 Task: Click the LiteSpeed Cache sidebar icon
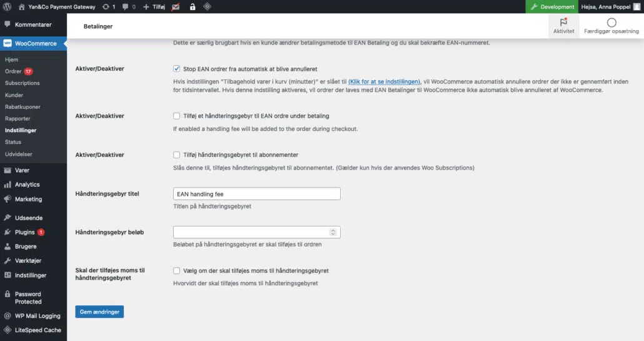[x=8, y=330]
